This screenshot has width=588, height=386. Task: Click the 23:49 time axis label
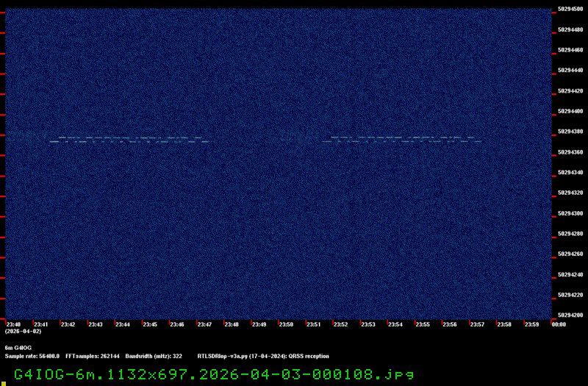point(259,324)
